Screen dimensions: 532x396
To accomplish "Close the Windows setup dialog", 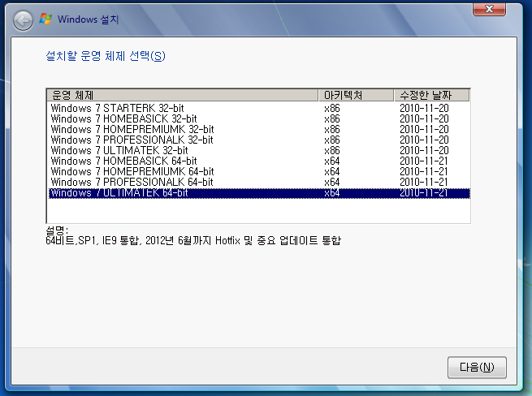I will coord(489,10).
